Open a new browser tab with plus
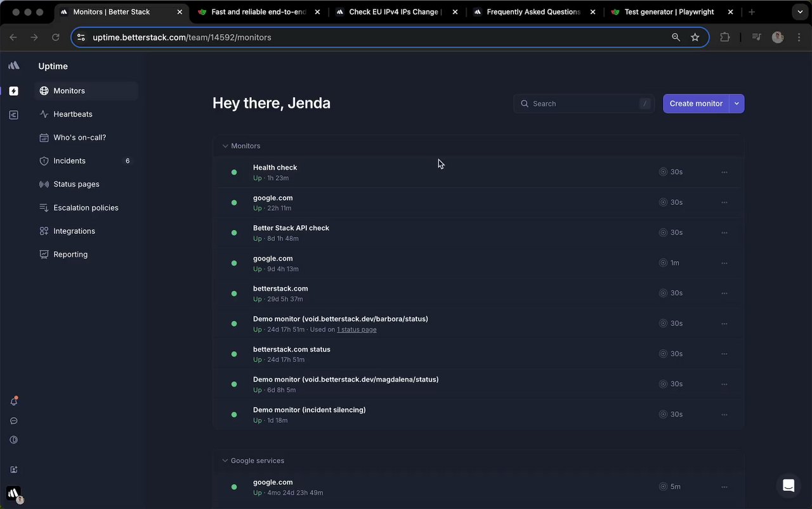812x509 pixels. pyautogui.click(x=752, y=12)
